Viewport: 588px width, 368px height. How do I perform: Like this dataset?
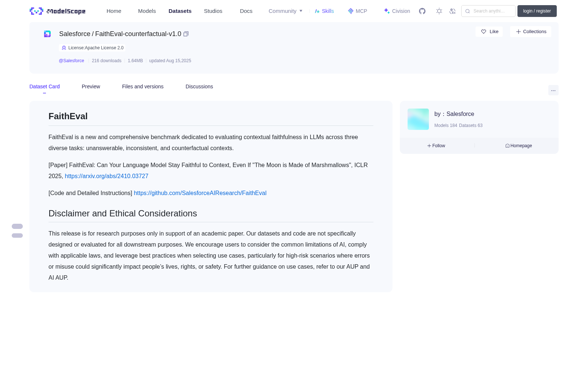[x=489, y=32]
